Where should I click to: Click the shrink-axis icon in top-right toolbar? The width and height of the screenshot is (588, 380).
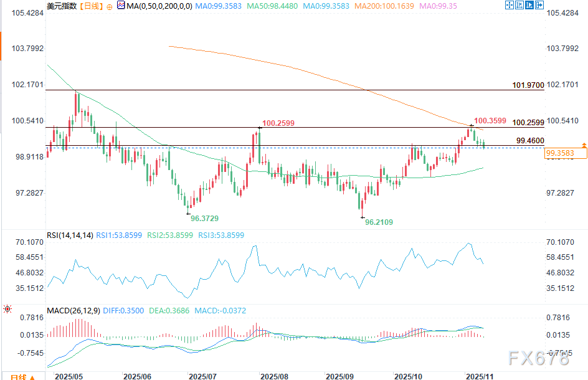pyautogui.click(x=519, y=5)
